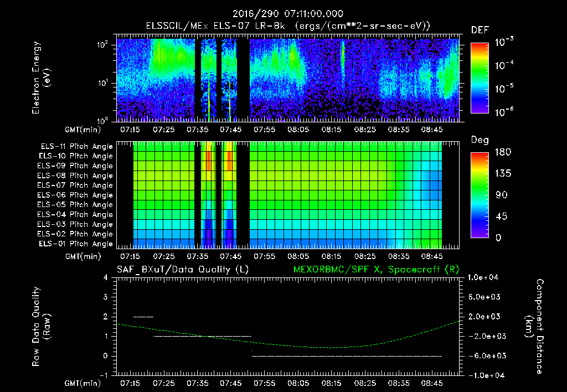Click the Raw Data Quality (Raw) axis label
567x392 pixels.
click(41, 327)
